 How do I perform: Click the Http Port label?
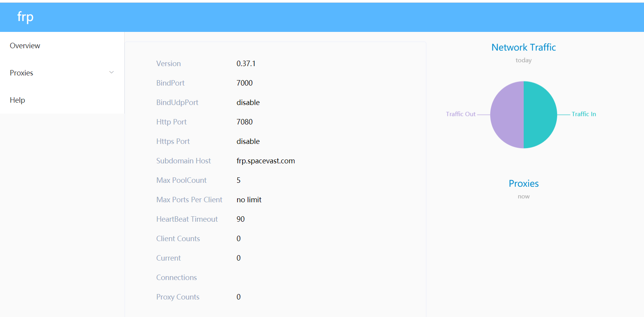[x=171, y=122]
